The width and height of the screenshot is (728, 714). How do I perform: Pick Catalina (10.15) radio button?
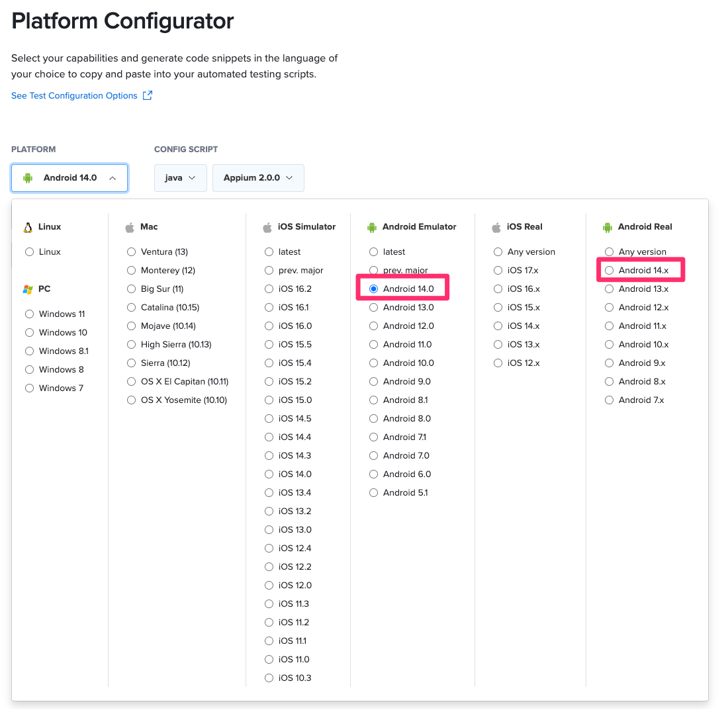coord(132,307)
